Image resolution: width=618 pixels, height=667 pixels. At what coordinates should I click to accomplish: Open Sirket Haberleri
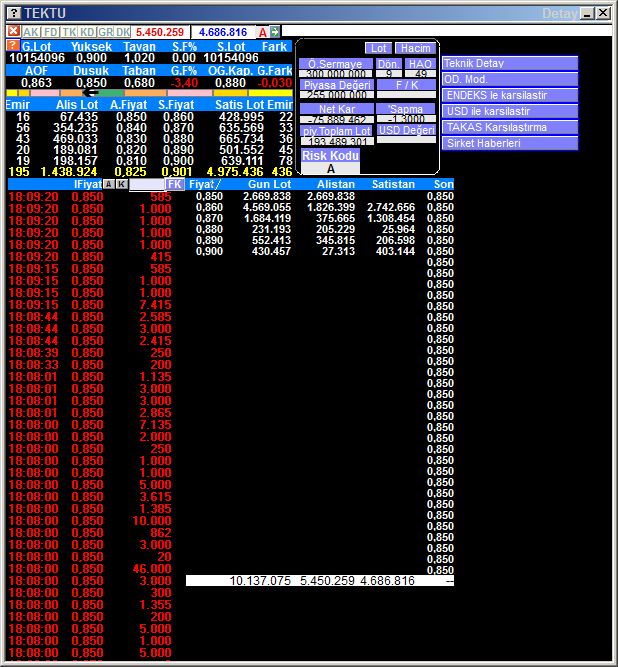(510, 143)
